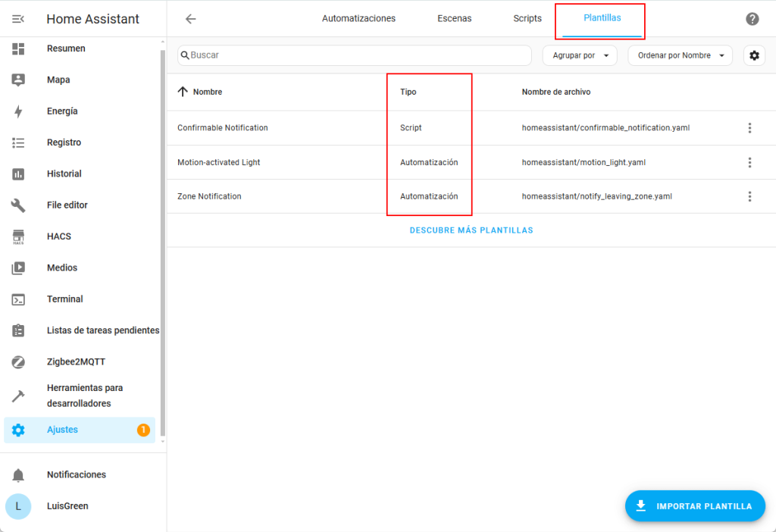This screenshot has width=776, height=532.
Task: Toggle sort order on the Nombre column header
Action: (x=207, y=92)
